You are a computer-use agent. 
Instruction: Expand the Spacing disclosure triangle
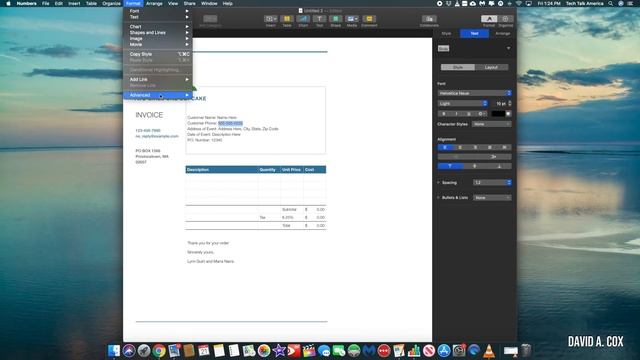pyautogui.click(x=438, y=182)
